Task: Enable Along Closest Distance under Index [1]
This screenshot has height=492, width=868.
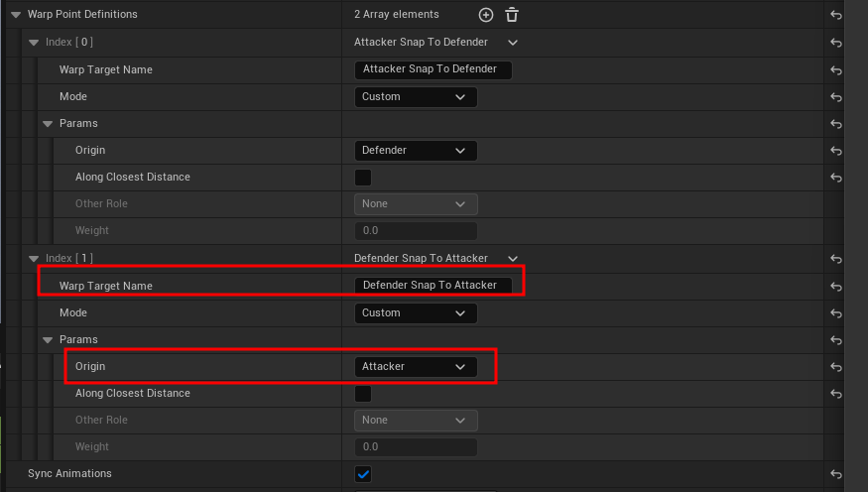Action: point(363,394)
